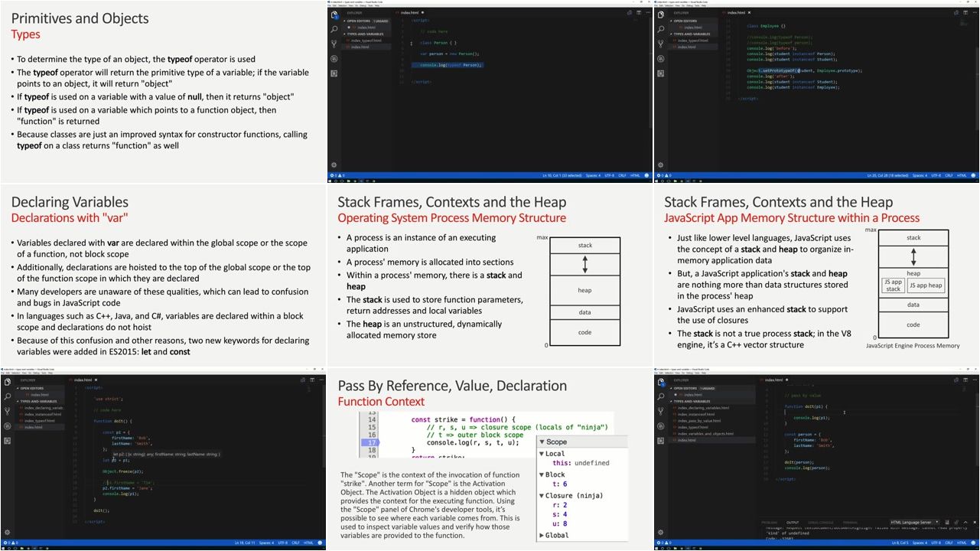The width and height of the screenshot is (980, 551).
Task: Open the Operating System Process Memory Structure slide
Action: click(x=490, y=275)
